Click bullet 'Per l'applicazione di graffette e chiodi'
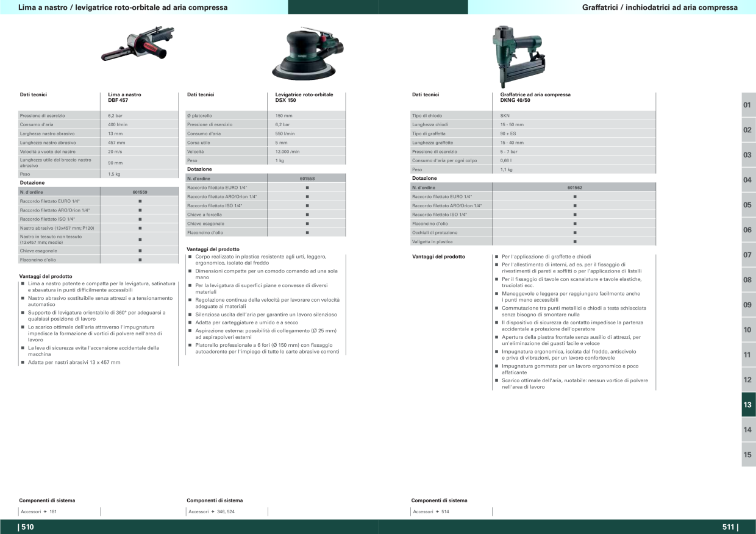This screenshot has width=756, height=534. [546, 257]
